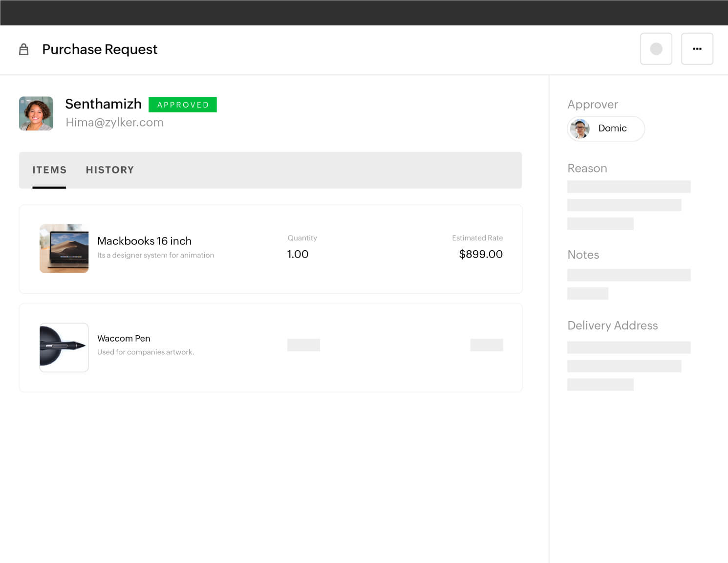The image size is (728, 563).
Task: Click the Purchase Request page title
Action: click(100, 49)
